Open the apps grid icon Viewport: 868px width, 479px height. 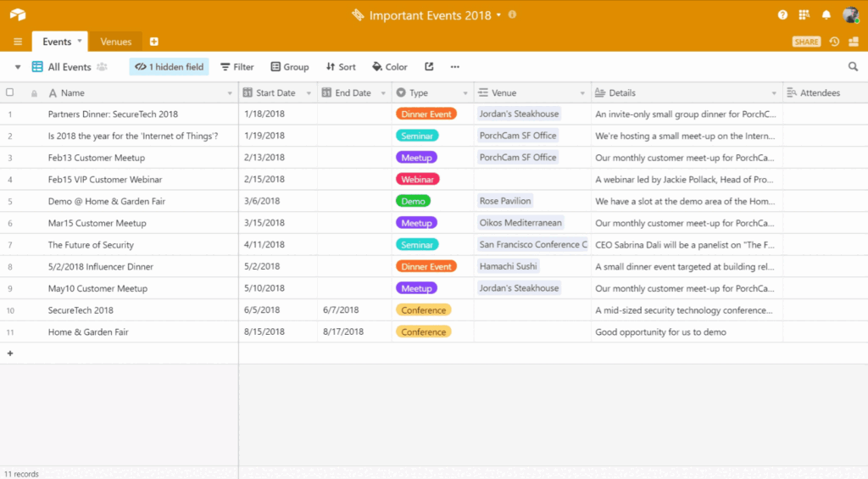pos(804,15)
